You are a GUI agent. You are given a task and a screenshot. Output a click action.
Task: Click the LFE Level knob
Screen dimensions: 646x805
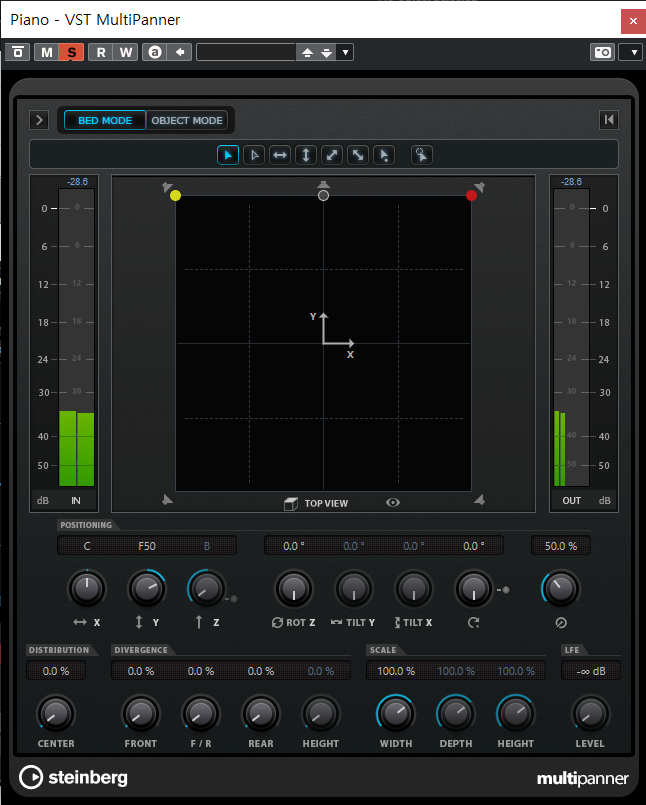(591, 714)
